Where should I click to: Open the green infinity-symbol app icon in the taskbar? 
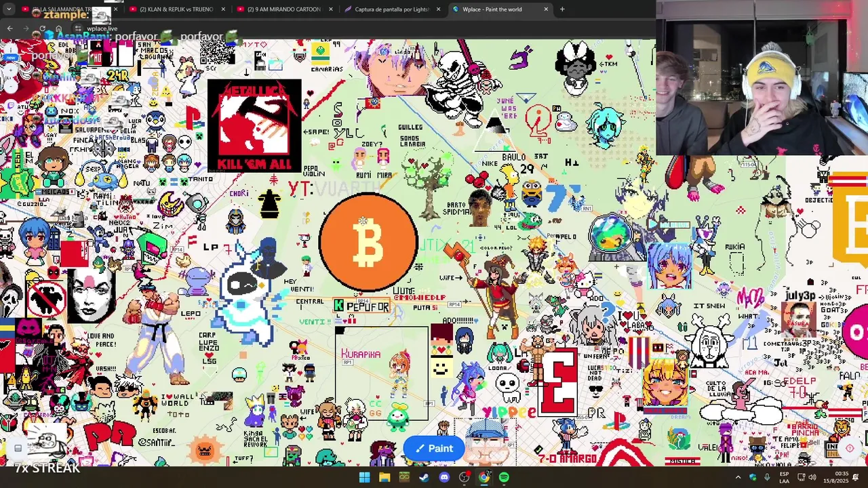coord(404,477)
